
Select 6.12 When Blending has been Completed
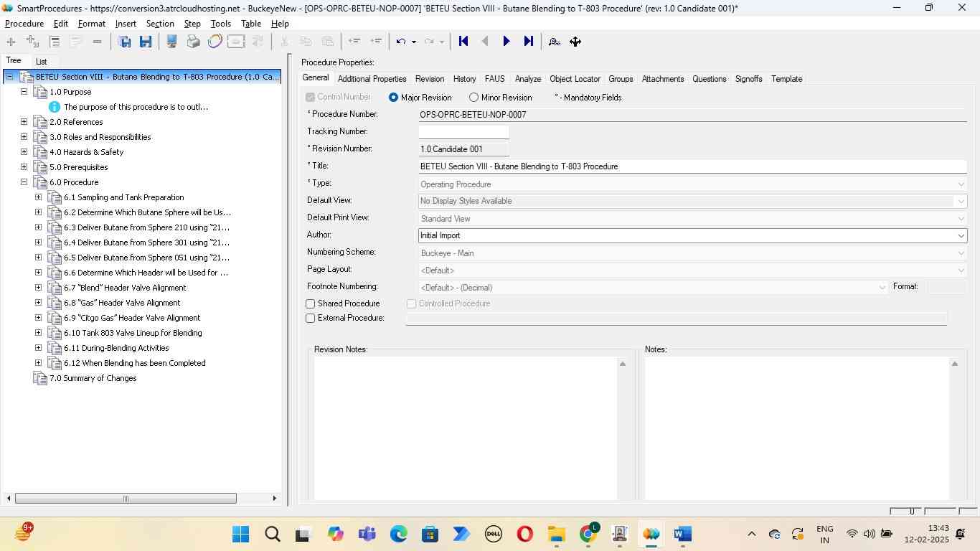(135, 363)
